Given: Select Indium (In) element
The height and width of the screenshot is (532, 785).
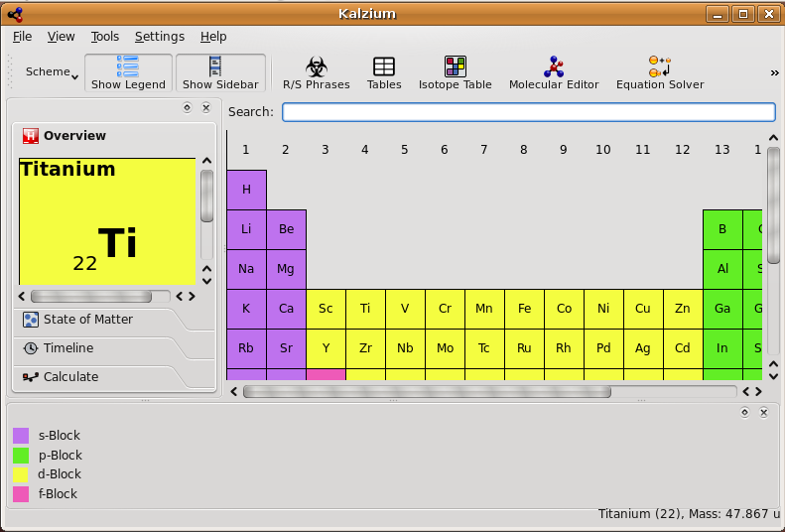Looking at the screenshot, I should [722, 348].
